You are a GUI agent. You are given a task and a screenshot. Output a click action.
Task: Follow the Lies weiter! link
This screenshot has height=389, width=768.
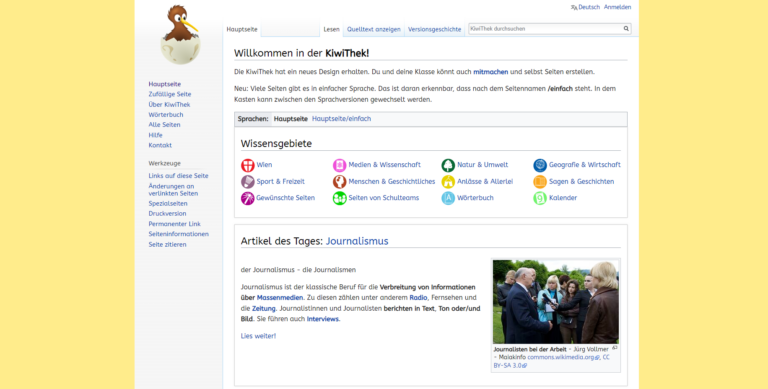tap(258, 336)
